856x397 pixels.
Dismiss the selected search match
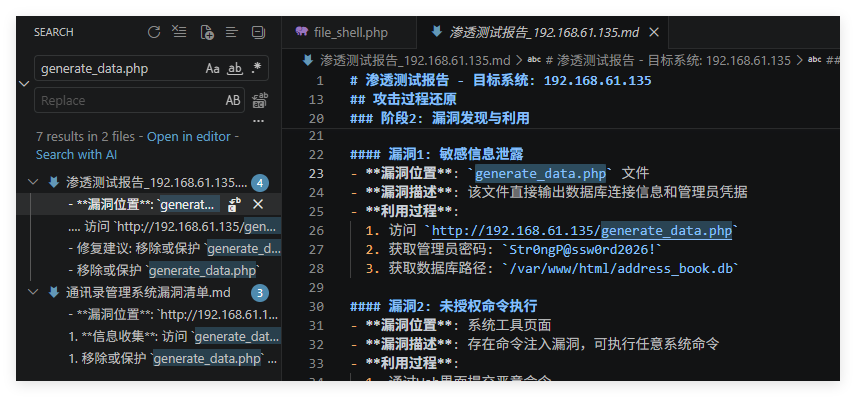click(258, 205)
